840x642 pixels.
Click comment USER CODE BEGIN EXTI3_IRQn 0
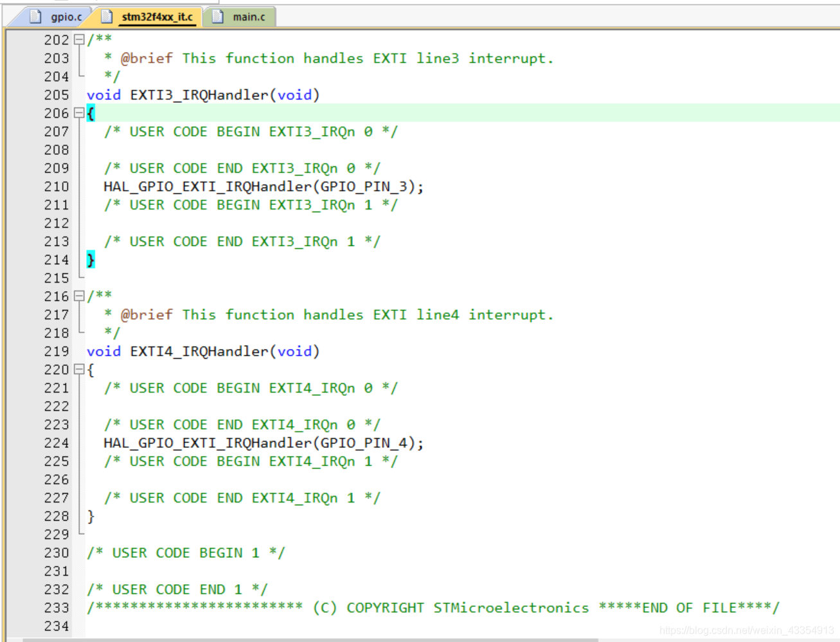[251, 132]
